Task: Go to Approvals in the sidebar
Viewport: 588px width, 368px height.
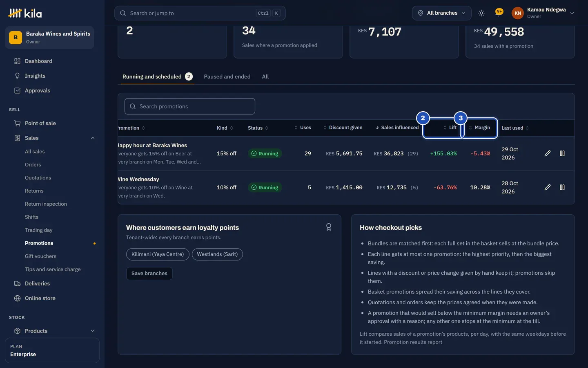Action: [x=52, y=90]
